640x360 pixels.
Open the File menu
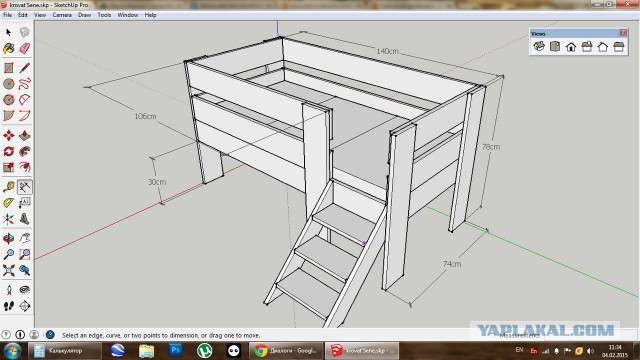[x=7, y=15]
